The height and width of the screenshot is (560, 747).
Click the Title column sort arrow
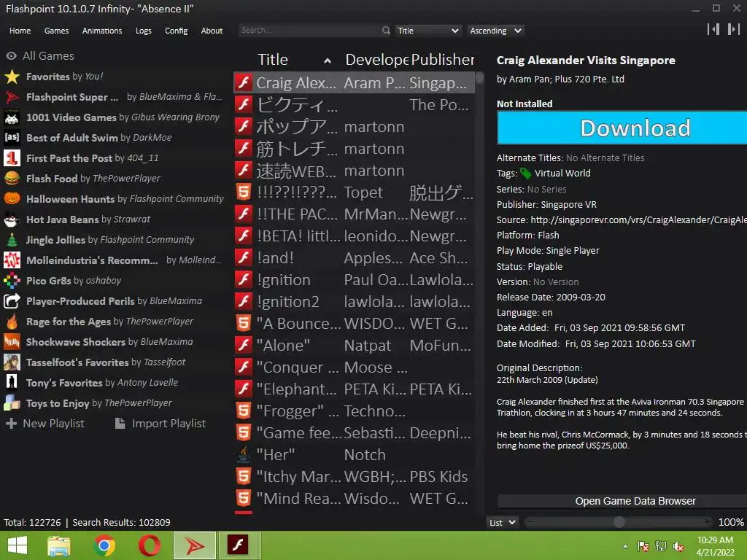pyautogui.click(x=328, y=61)
